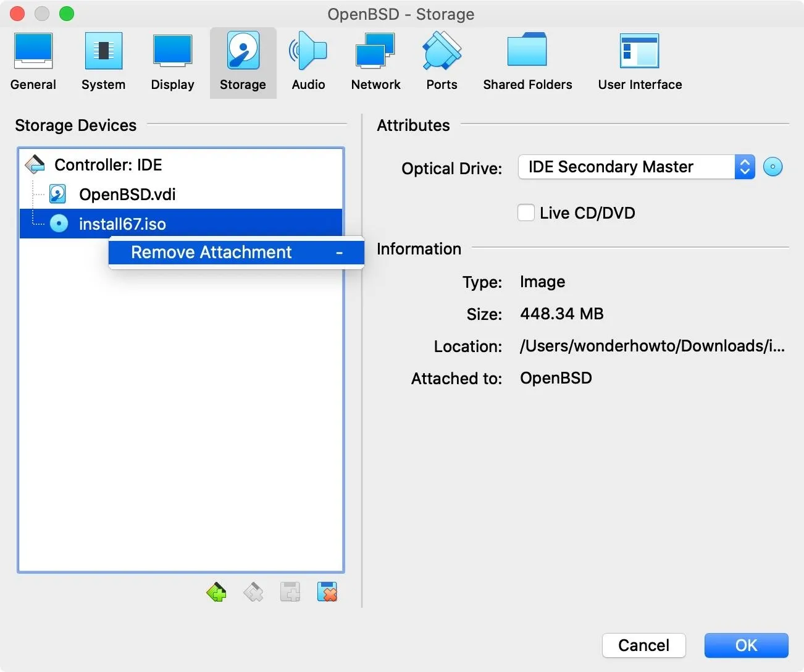Close the window with the red button
The image size is (804, 672).
17,14
